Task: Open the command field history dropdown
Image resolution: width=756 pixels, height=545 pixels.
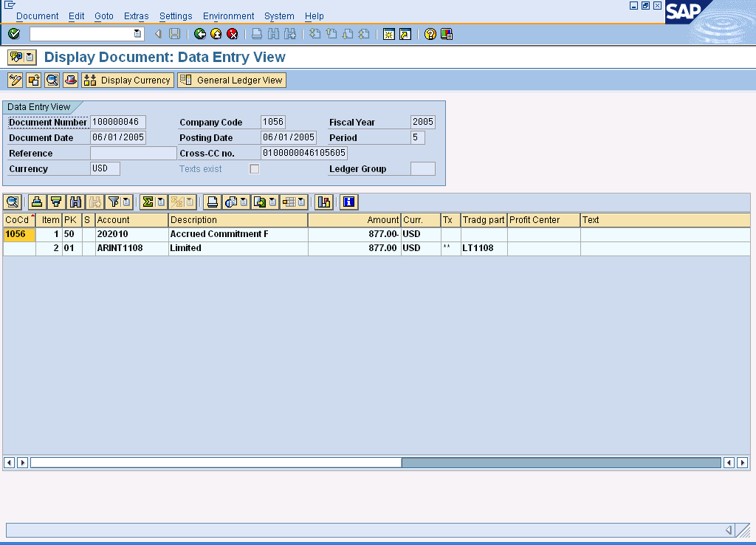Action: 137,34
